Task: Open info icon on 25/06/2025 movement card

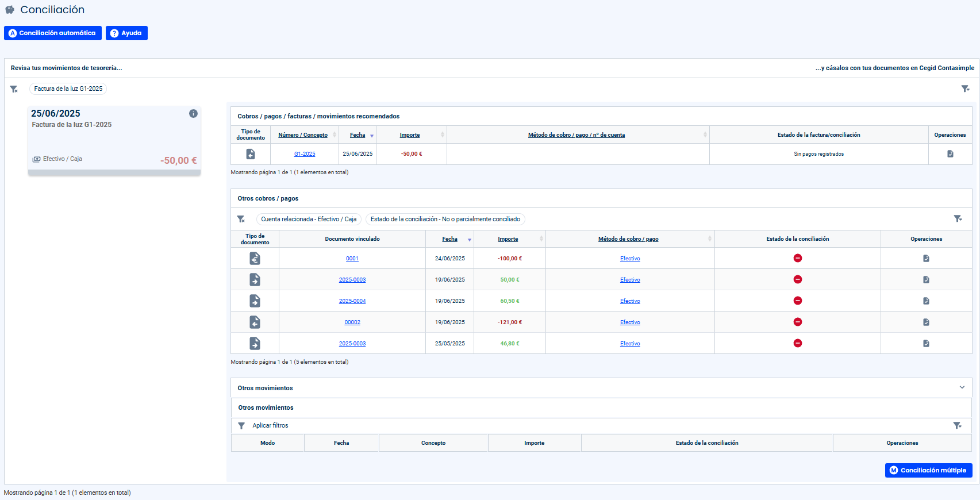Action: [x=193, y=114]
